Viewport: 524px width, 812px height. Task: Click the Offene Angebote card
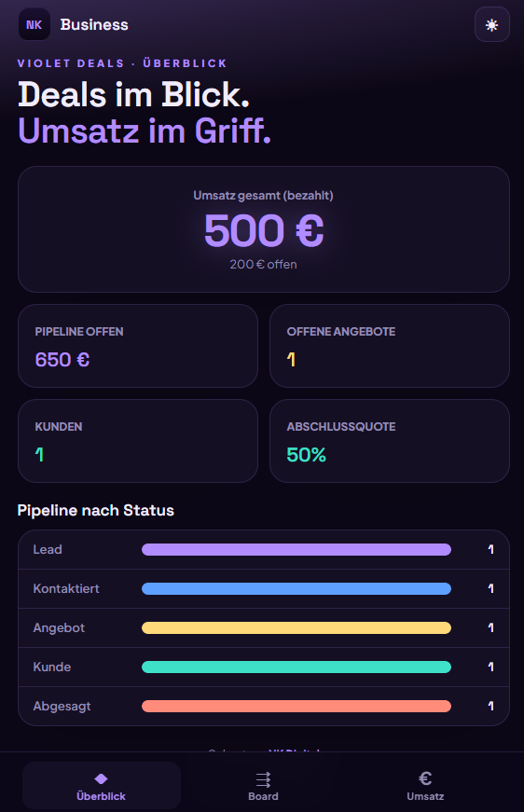coord(390,346)
